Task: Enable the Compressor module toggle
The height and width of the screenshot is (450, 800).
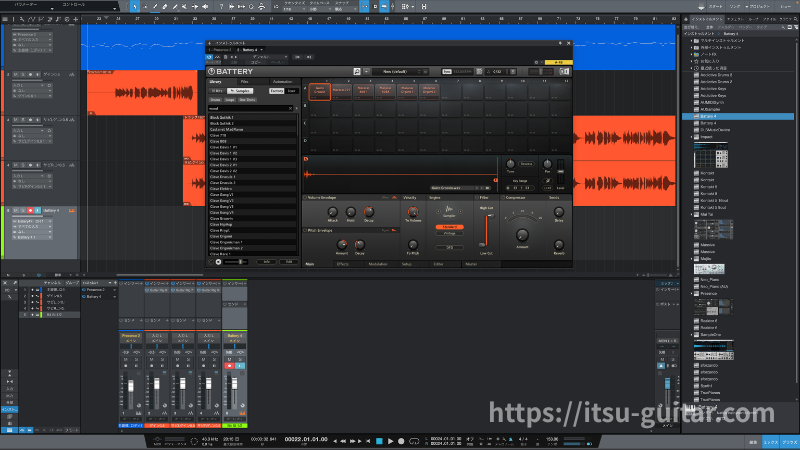Action: pos(503,197)
